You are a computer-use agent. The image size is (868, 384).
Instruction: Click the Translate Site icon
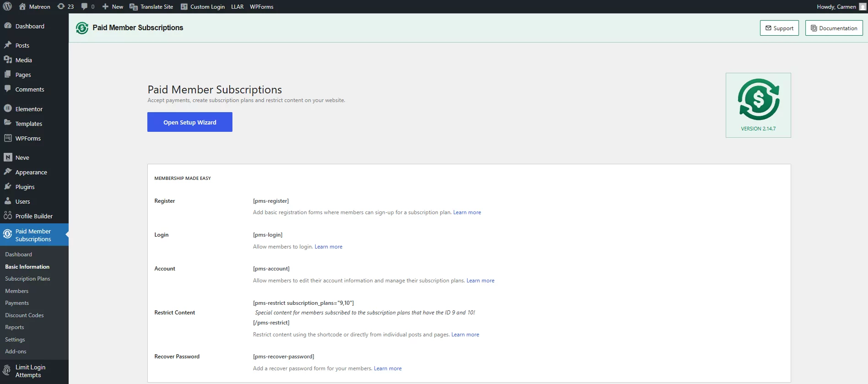(134, 6)
